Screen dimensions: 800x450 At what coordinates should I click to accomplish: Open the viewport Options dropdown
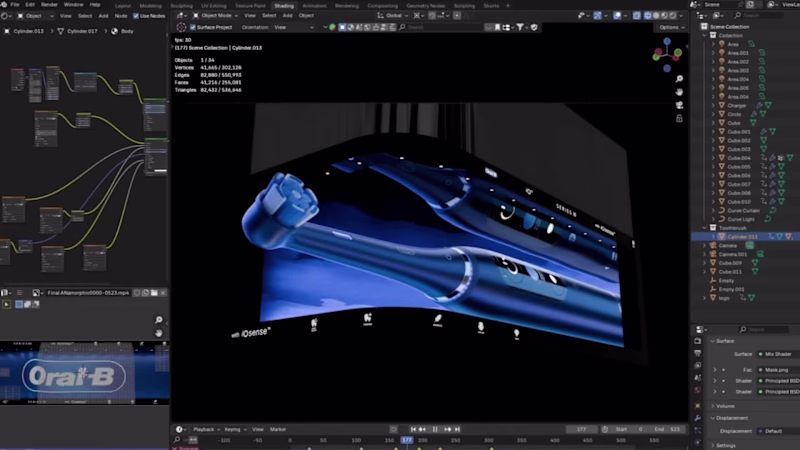[671, 27]
